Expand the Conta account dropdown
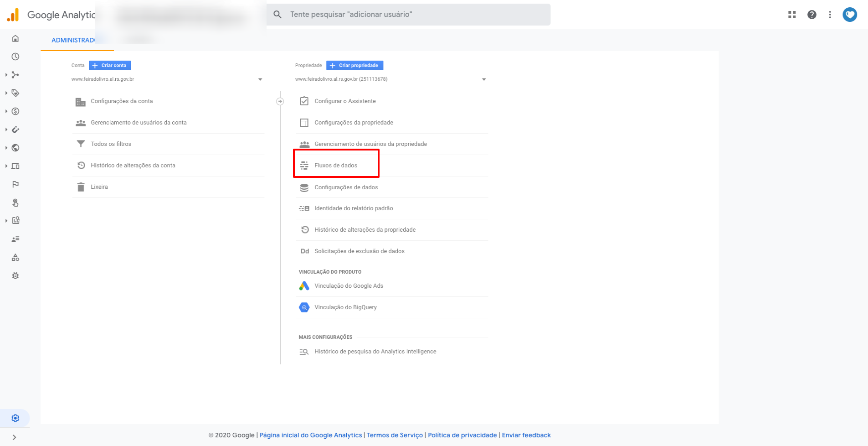868x446 pixels. coord(260,79)
